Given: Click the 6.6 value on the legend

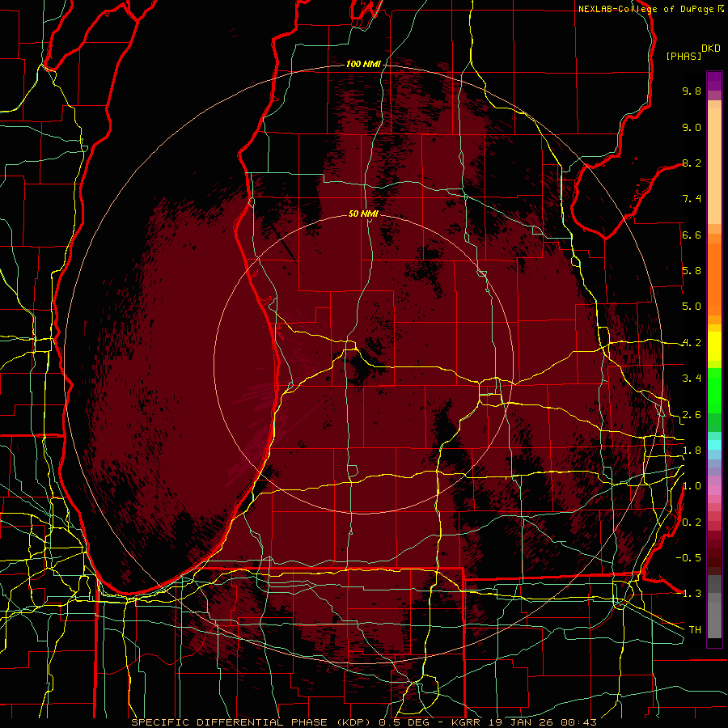Looking at the screenshot, I should tap(692, 235).
